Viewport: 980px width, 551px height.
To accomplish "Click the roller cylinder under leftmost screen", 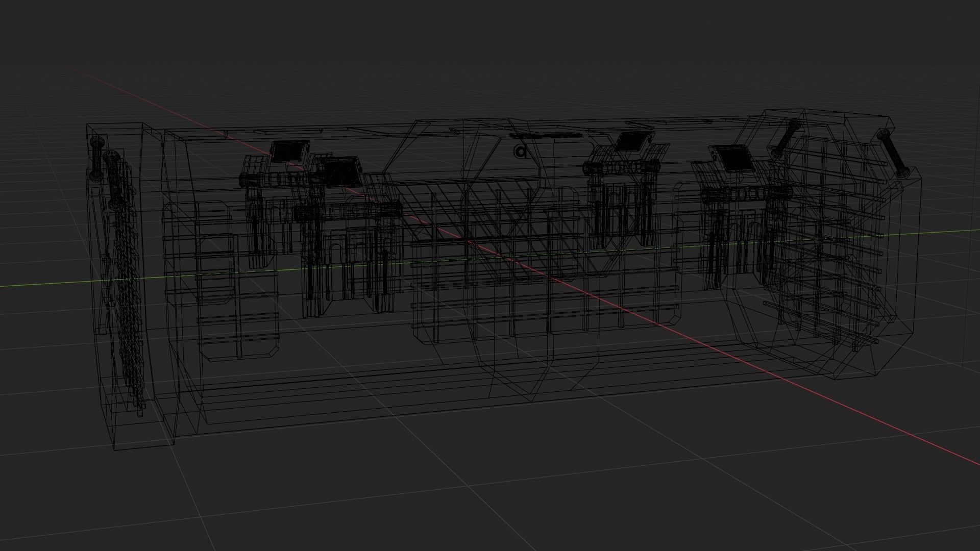I will tap(273, 180).
